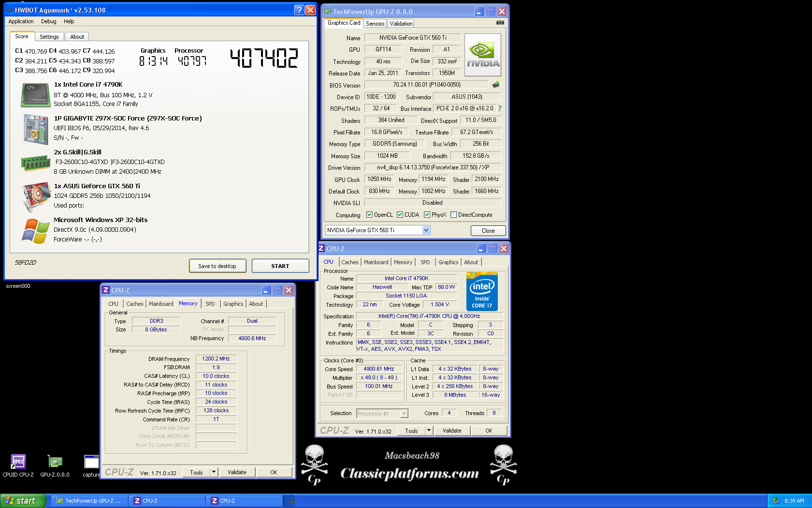
Task: Click the Windows XP logo icon in Aquamark
Action: pos(36,231)
